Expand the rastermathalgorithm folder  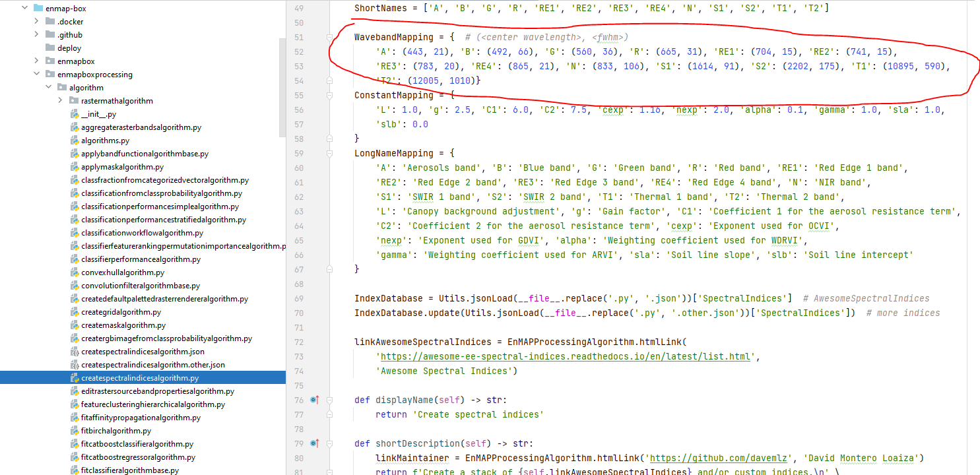pos(60,100)
